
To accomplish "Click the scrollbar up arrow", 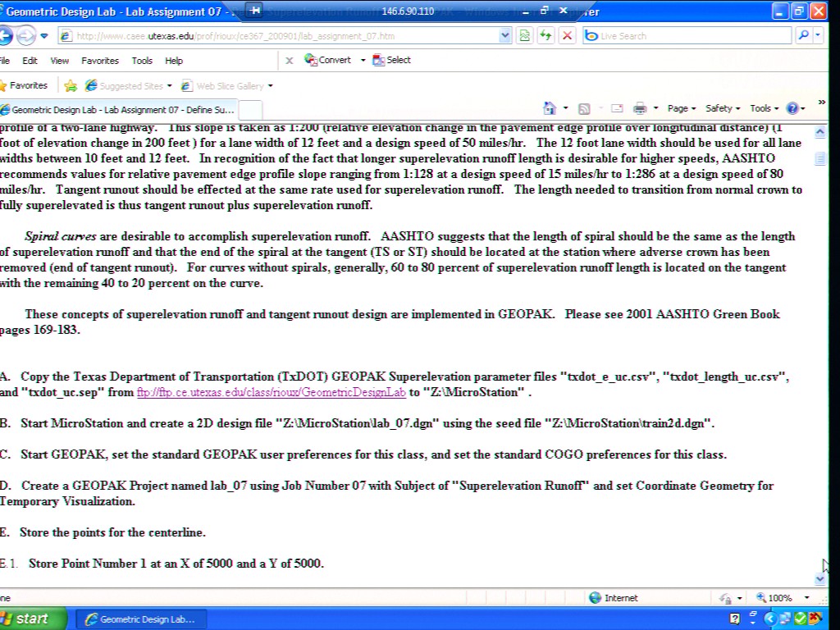I will click(820, 131).
